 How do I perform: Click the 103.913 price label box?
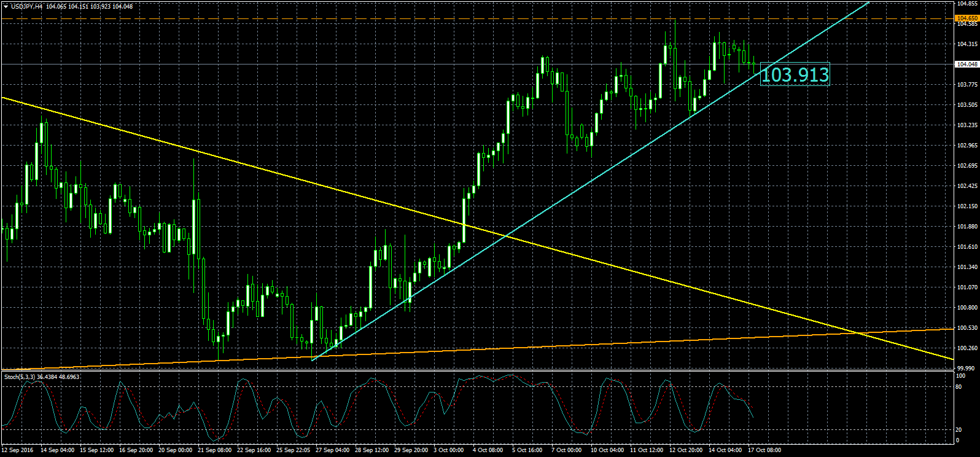coord(795,74)
